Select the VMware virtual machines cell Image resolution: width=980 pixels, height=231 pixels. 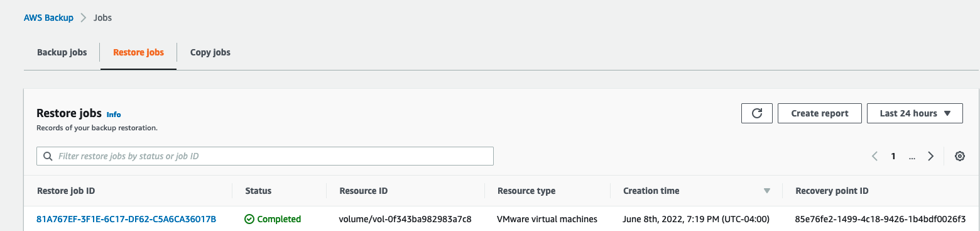(547, 219)
